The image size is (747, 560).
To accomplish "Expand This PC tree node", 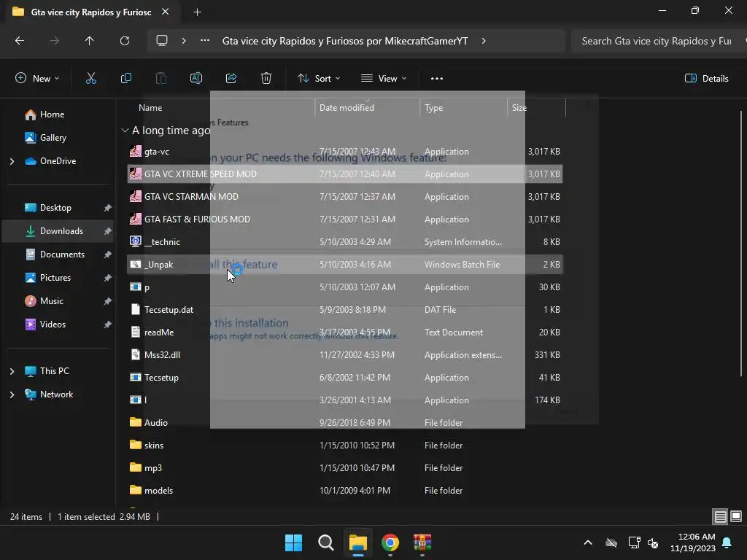I will click(x=12, y=371).
